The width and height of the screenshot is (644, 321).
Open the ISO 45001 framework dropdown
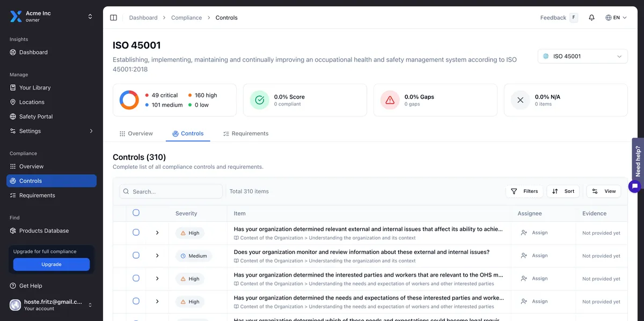coord(583,56)
